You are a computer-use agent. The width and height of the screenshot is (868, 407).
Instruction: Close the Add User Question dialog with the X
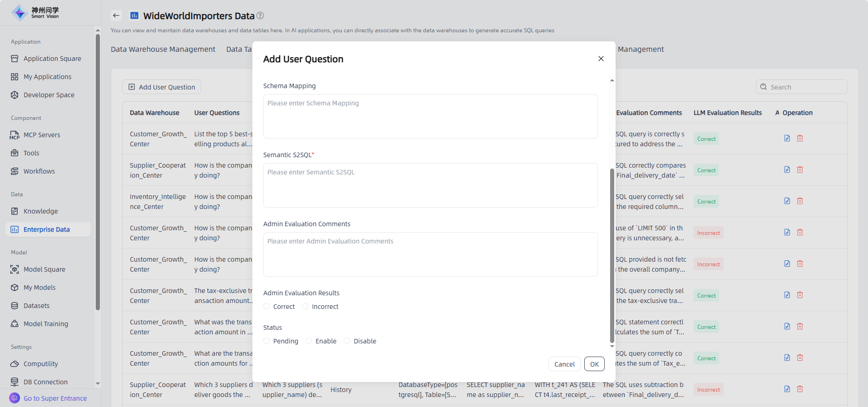click(x=601, y=59)
